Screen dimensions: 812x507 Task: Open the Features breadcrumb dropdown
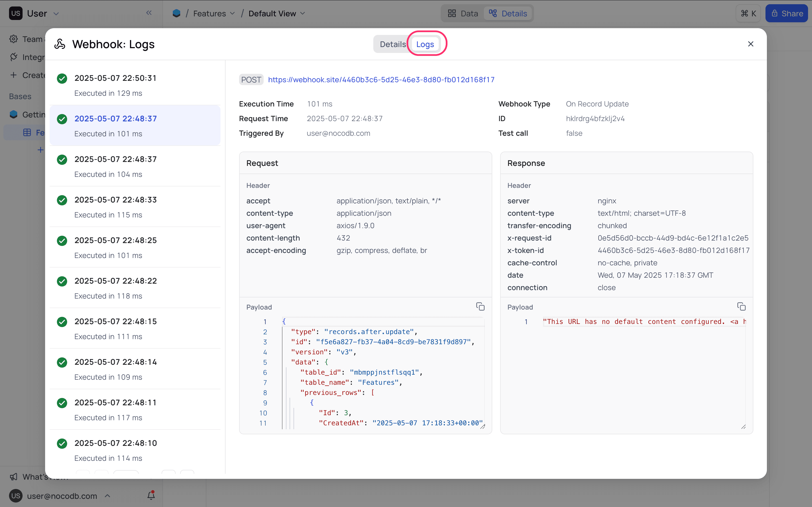(233, 14)
